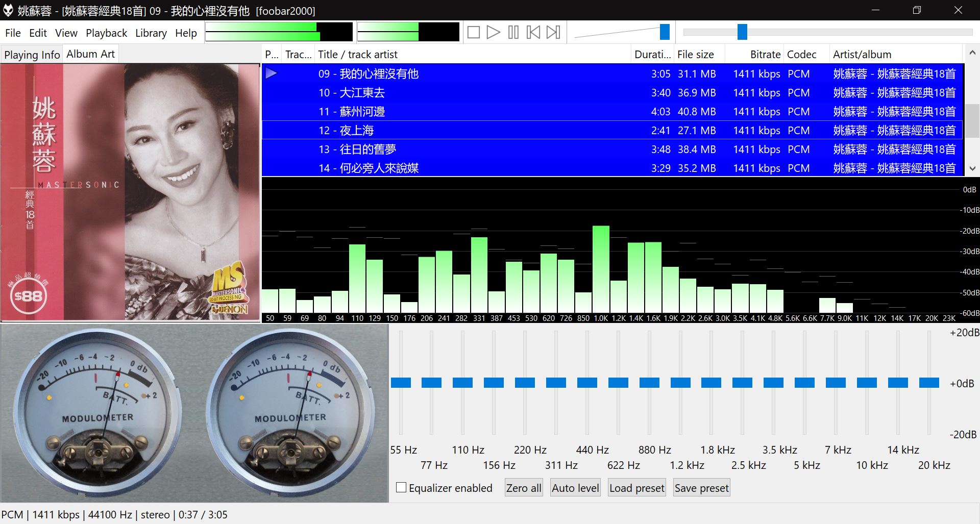Select track 10 - 大江東去
The width and height of the screenshot is (980, 524).
click(612, 92)
